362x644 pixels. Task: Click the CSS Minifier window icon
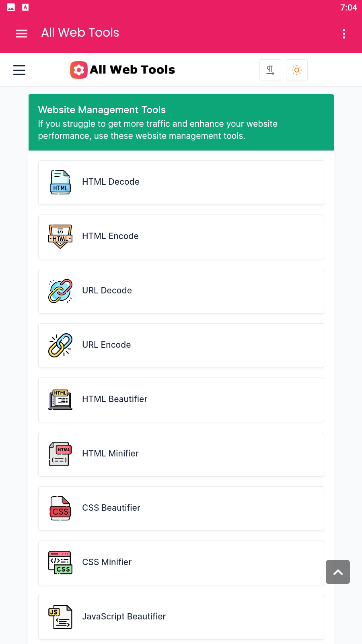pos(60,563)
